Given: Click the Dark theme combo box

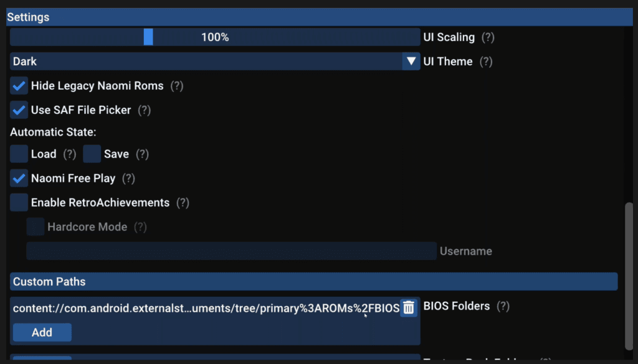Looking at the screenshot, I should tap(206, 62).
